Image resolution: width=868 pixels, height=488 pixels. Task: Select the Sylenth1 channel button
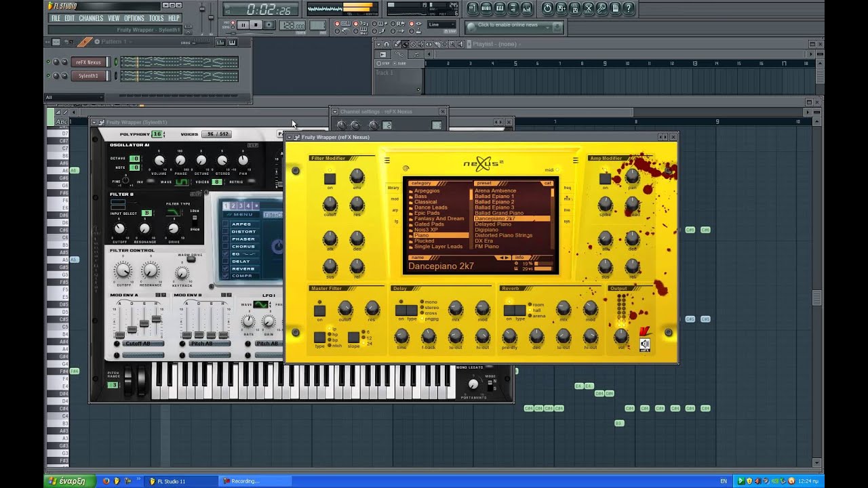[x=88, y=76]
